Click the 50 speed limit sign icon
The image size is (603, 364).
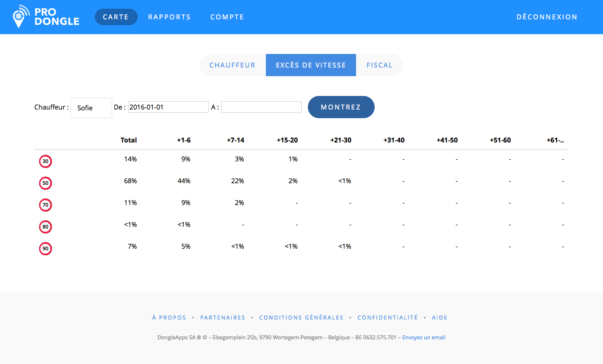pos(45,183)
